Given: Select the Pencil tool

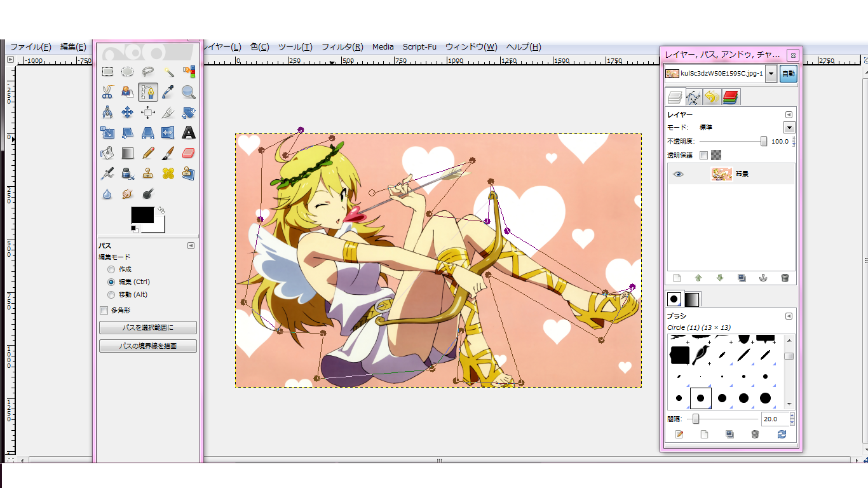Looking at the screenshot, I should (x=148, y=153).
